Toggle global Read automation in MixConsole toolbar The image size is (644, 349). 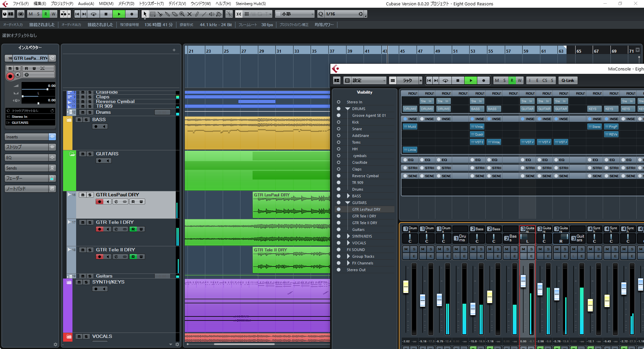coord(512,81)
